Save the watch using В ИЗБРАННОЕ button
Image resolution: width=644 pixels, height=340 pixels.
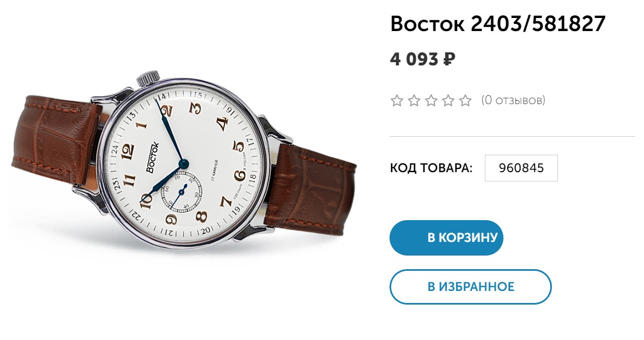click(471, 287)
